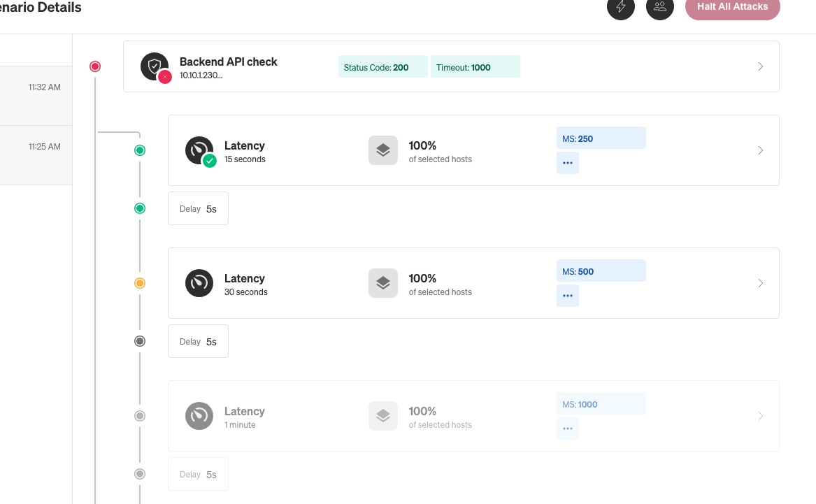Viewport: 816px width, 504px height.
Task: Click layers icon in 30 seconds Latency row
Action: [382, 283]
